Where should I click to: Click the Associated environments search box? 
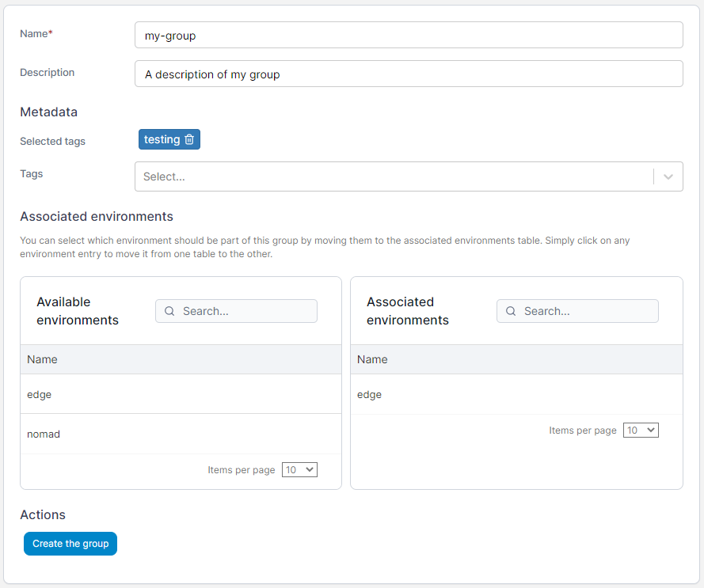(x=577, y=311)
